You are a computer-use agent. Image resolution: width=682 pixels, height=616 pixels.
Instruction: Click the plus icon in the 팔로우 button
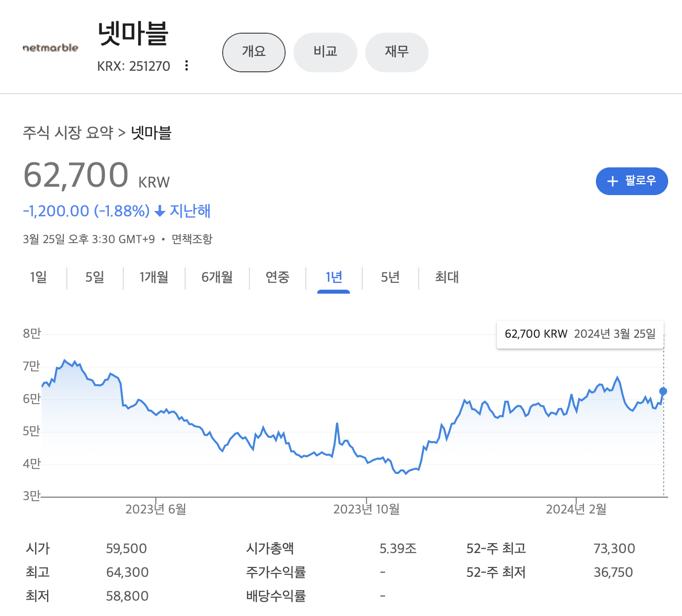613,181
